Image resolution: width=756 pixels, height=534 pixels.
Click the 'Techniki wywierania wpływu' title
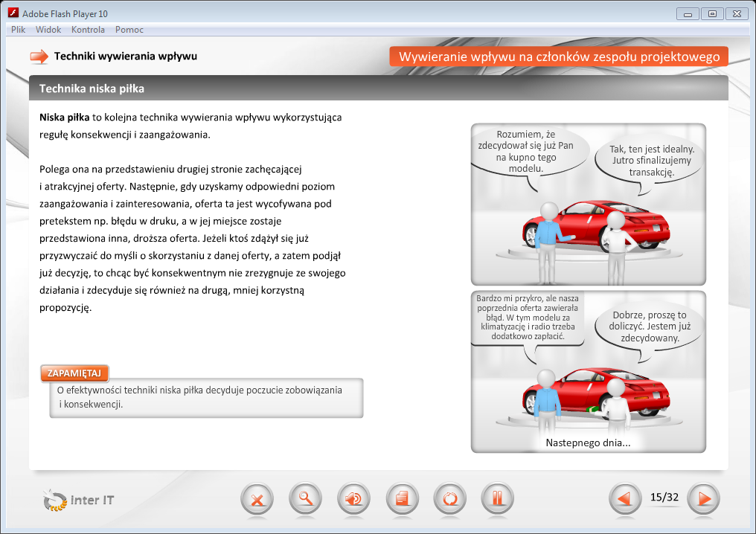pos(125,56)
